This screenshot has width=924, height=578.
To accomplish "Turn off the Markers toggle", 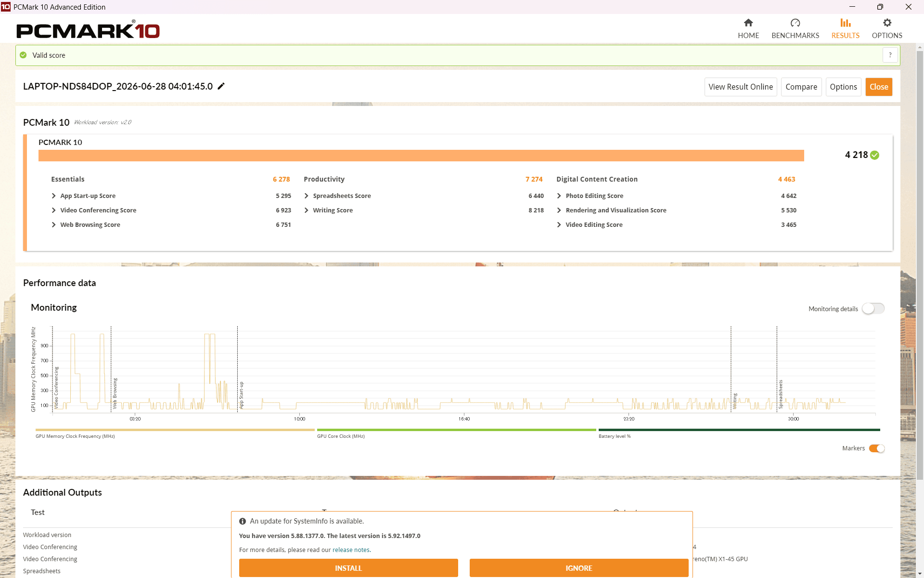I will (877, 448).
